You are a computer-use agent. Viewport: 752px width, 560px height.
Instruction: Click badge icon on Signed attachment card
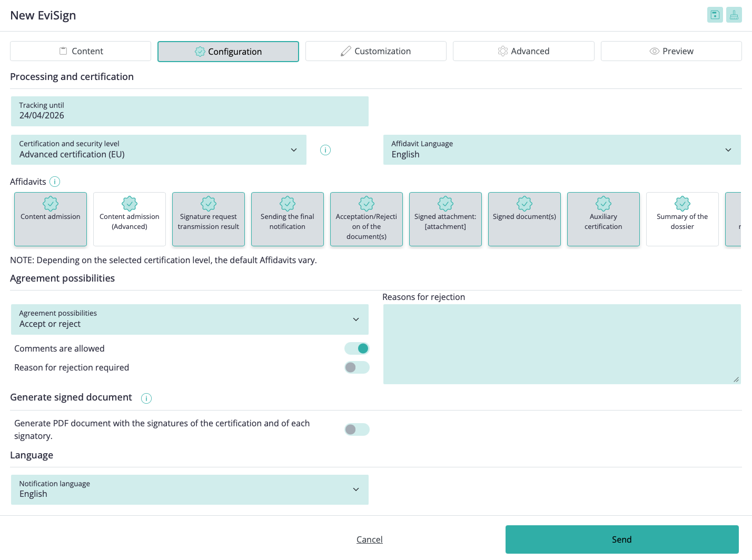(x=446, y=204)
